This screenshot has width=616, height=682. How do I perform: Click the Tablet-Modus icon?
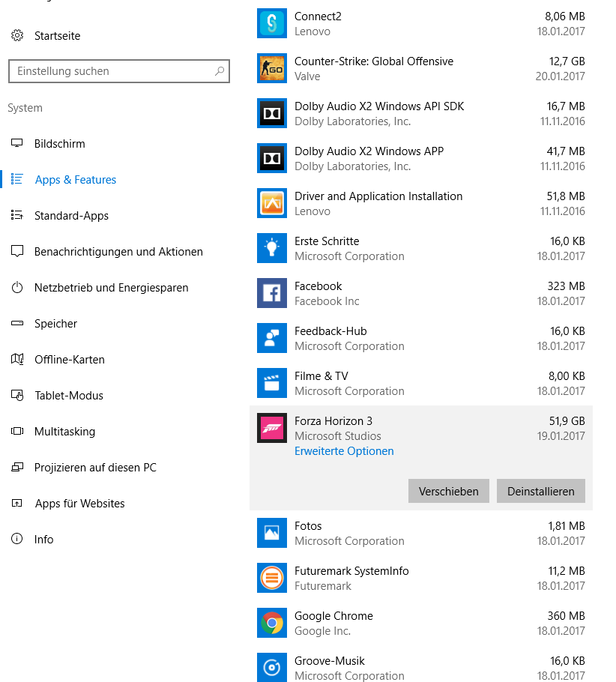(x=17, y=396)
